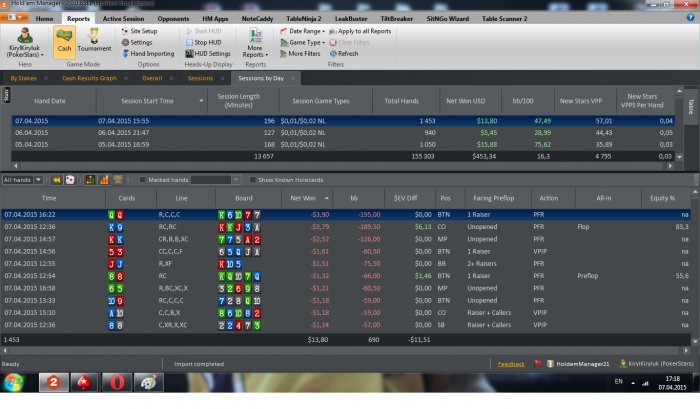Select the hand played at 07.04.2015 12:54
The width and height of the screenshot is (700, 409).
coord(346,276)
